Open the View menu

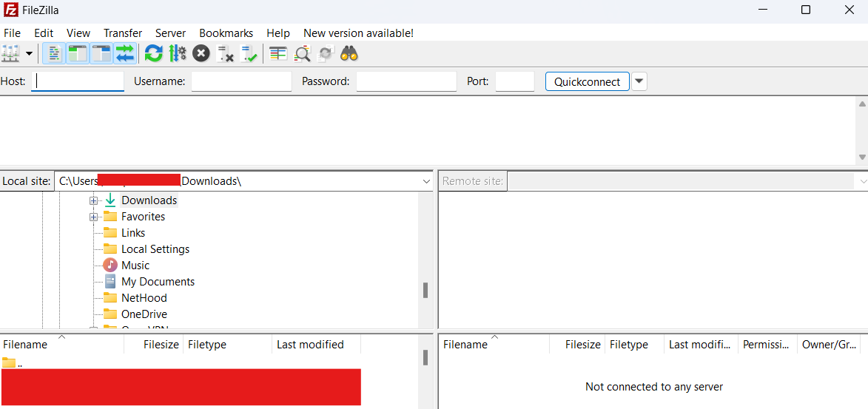pyautogui.click(x=78, y=33)
